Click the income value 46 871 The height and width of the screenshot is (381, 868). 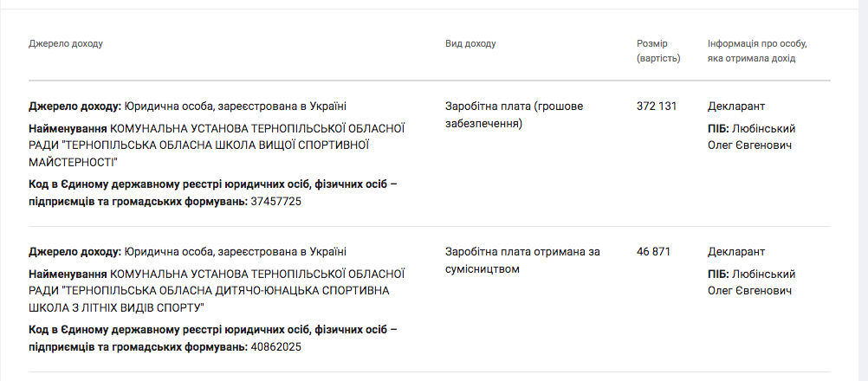[x=653, y=252]
